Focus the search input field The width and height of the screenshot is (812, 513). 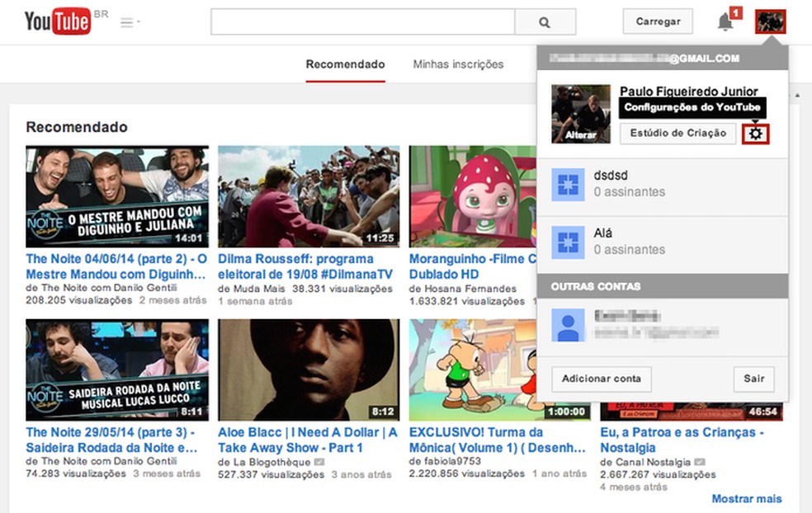362,22
